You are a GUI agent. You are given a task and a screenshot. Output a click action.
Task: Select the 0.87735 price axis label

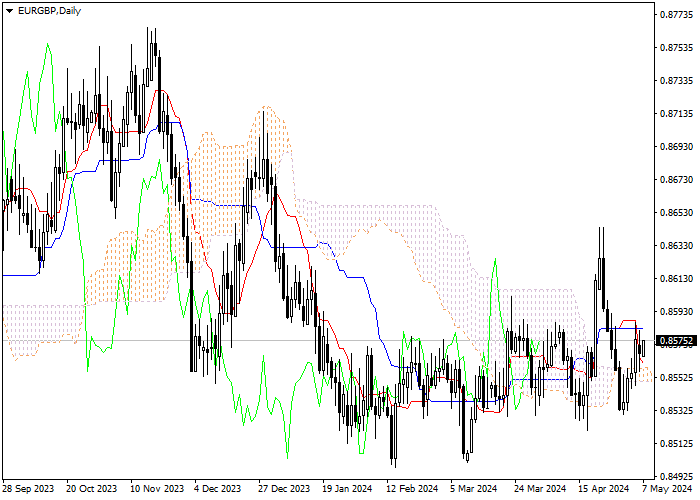[677, 15]
